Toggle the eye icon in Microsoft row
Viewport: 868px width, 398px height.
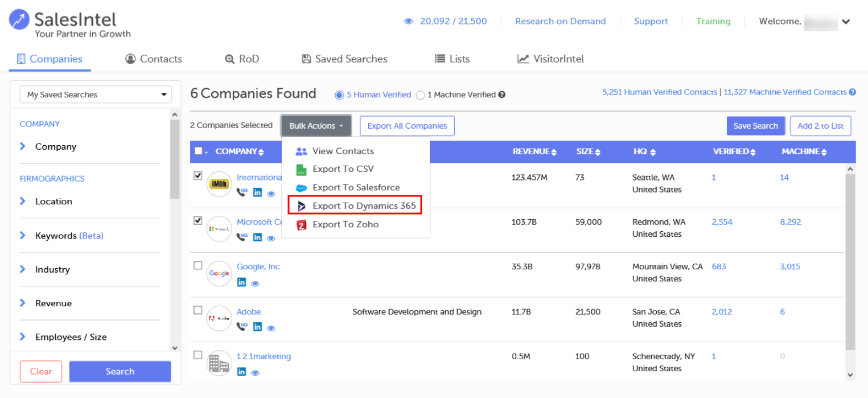[271, 237]
